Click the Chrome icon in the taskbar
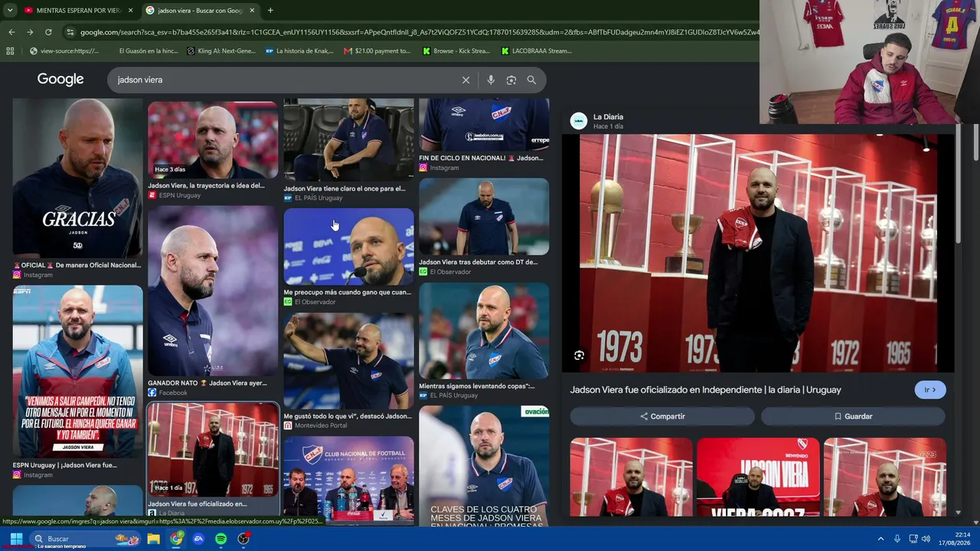The image size is (980, 551). pyautogui.click(x=176, y=539)
